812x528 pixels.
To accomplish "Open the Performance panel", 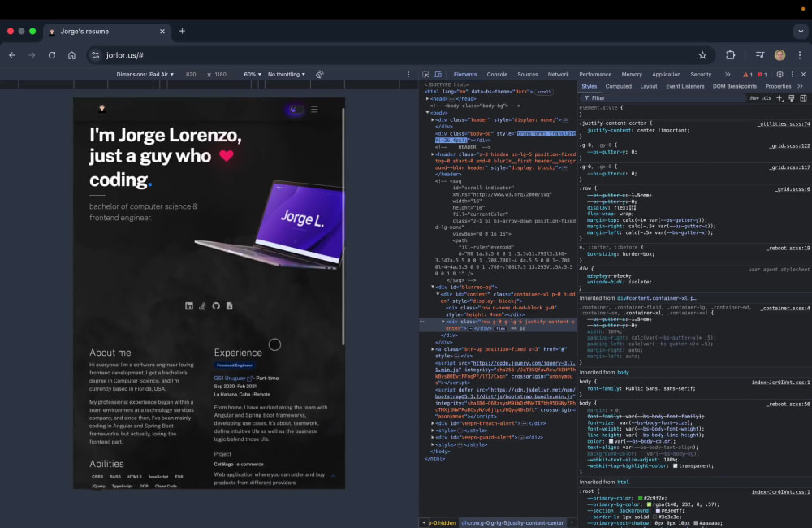I will (595, 75).
